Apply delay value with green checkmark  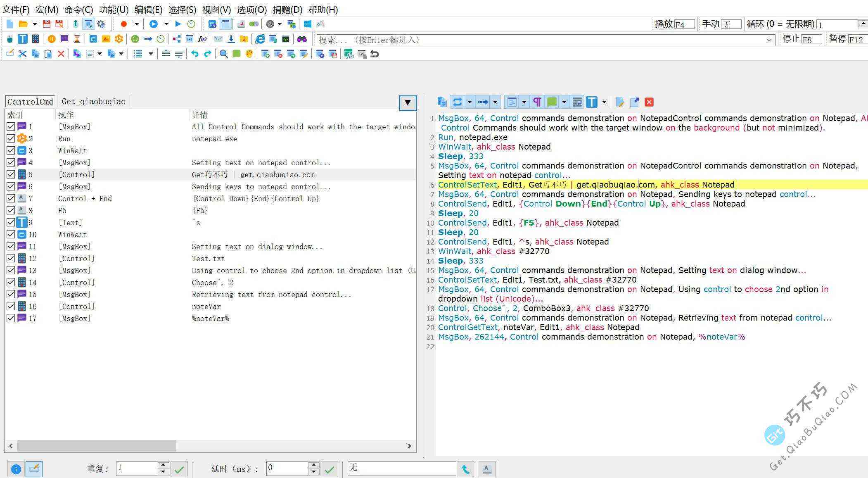pos(330,469)
